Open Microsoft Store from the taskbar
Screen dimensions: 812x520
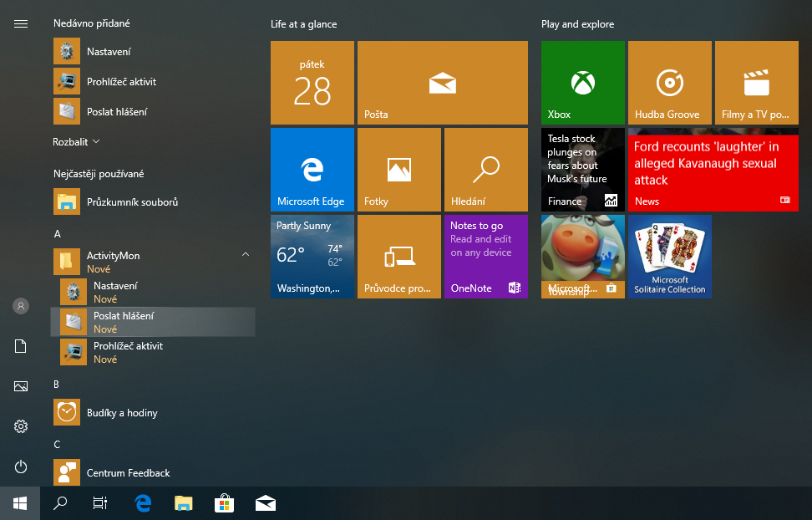coord(224,503)
